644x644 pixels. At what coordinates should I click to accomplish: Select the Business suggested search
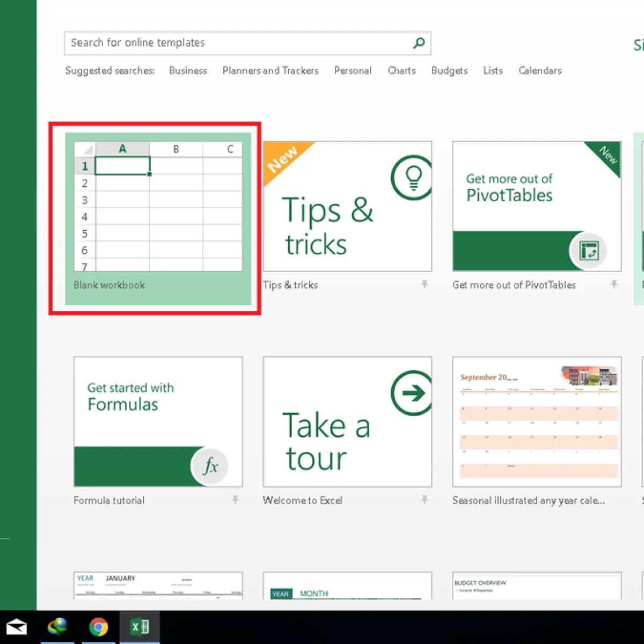point(188,70)
